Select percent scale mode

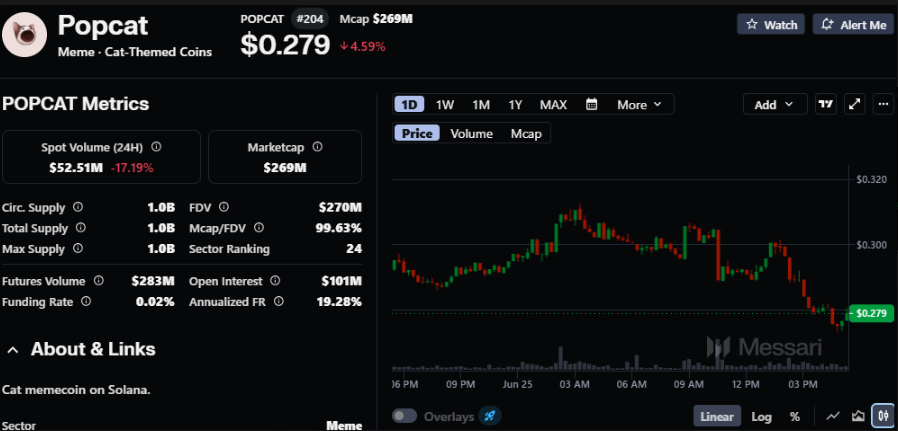pos(794,416)
